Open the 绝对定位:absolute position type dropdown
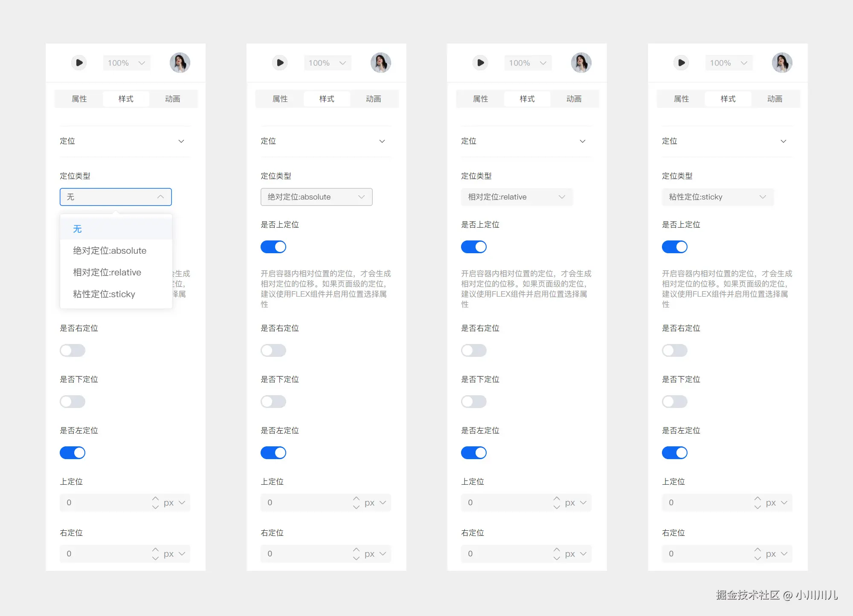The height and width of the screenshot is (616, 853). [316, 197]
